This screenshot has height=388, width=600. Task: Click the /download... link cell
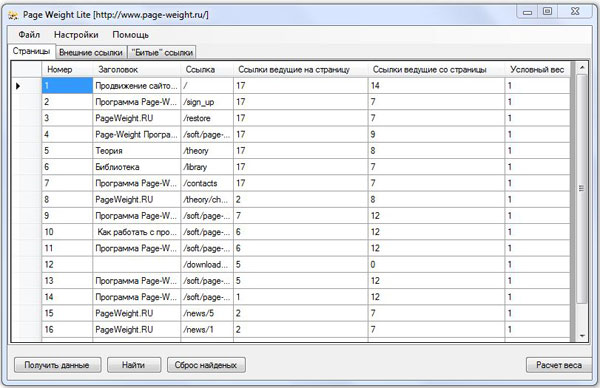tap(207, 265)
